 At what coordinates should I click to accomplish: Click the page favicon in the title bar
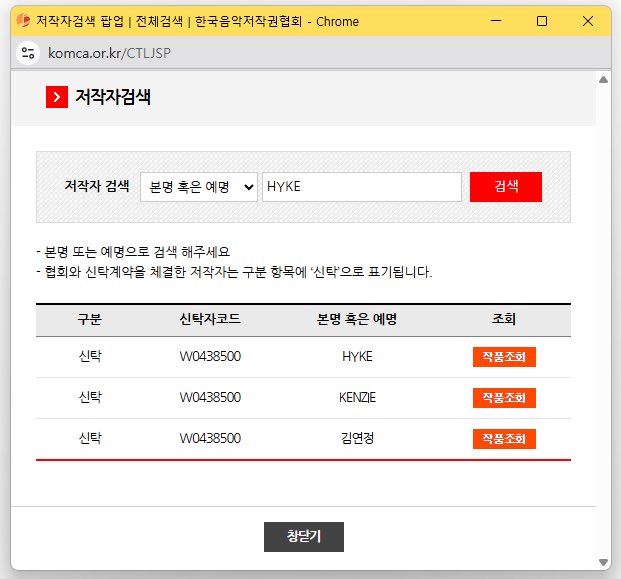pos(22,20)
